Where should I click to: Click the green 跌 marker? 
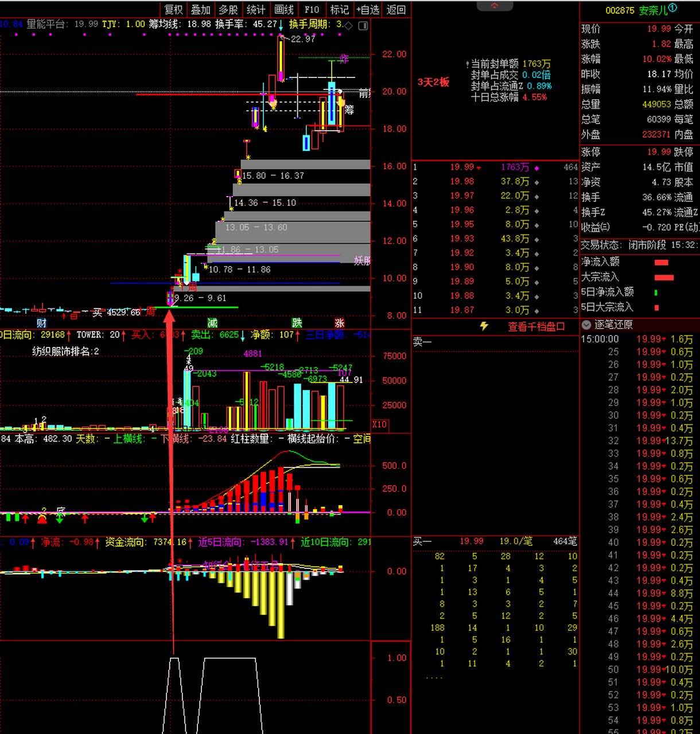297,323
